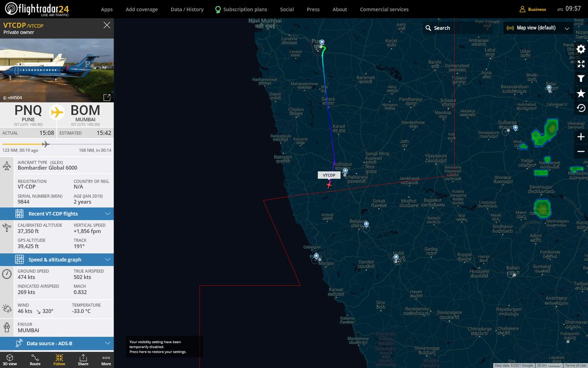The image size is (588, 368).
Task: Open the playback history clock icon
Action: coord(581,108)
